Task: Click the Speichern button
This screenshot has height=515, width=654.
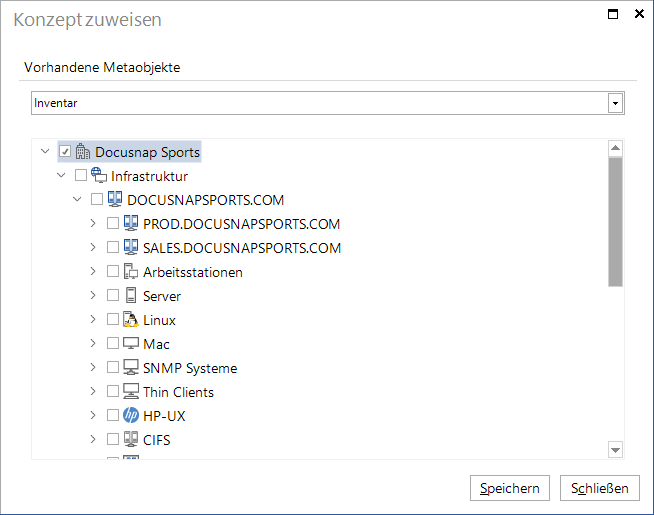Action: pyautogui.click(x=510, y=488)
